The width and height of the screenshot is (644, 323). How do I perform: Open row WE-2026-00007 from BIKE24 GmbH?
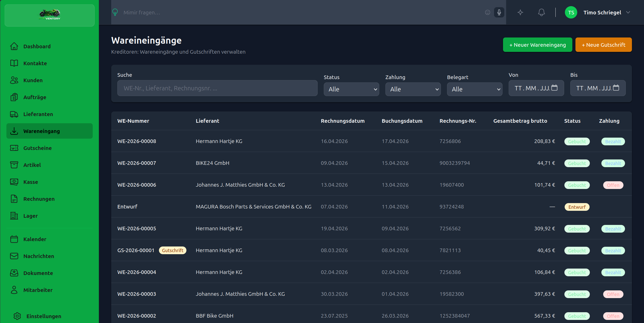(137, 163)
